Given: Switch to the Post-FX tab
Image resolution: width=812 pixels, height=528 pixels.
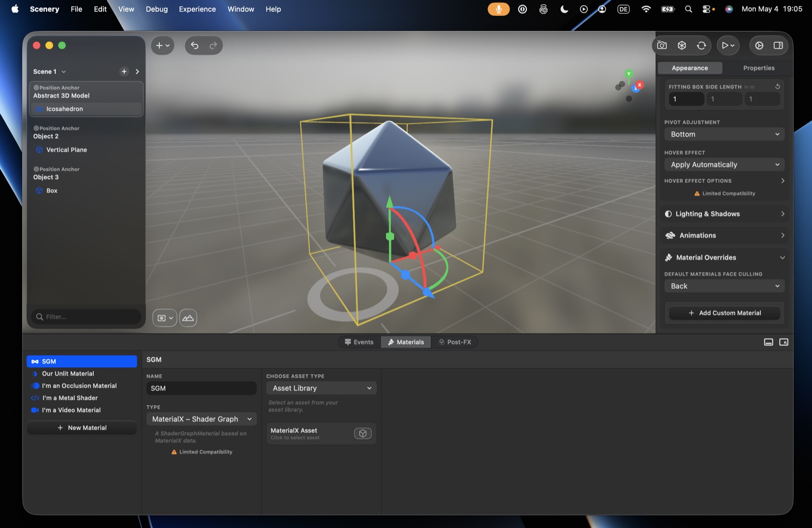Looking at the screenshot, I should [455, 342].
